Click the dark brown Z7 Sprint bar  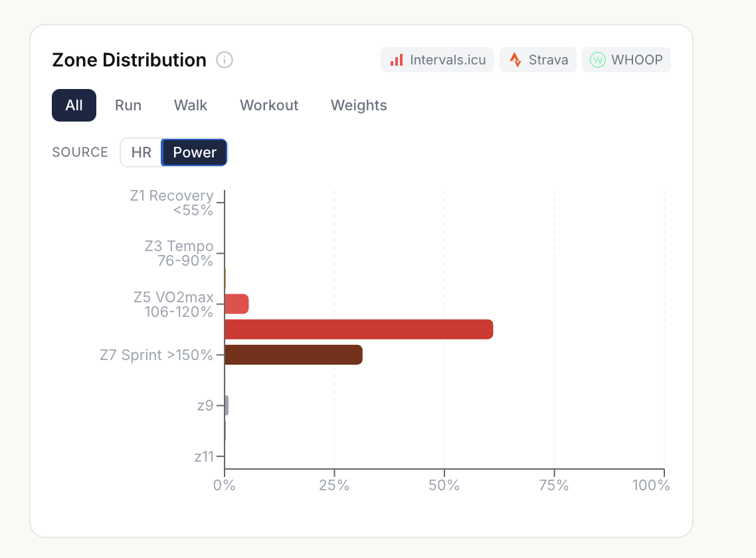[x=293, y=355]
